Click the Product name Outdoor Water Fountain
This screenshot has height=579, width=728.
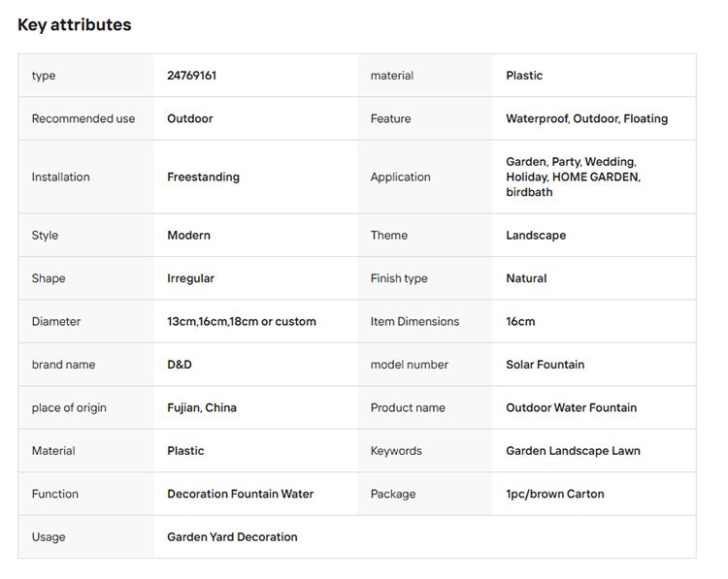pyautogui.click(x=571, y=407)
